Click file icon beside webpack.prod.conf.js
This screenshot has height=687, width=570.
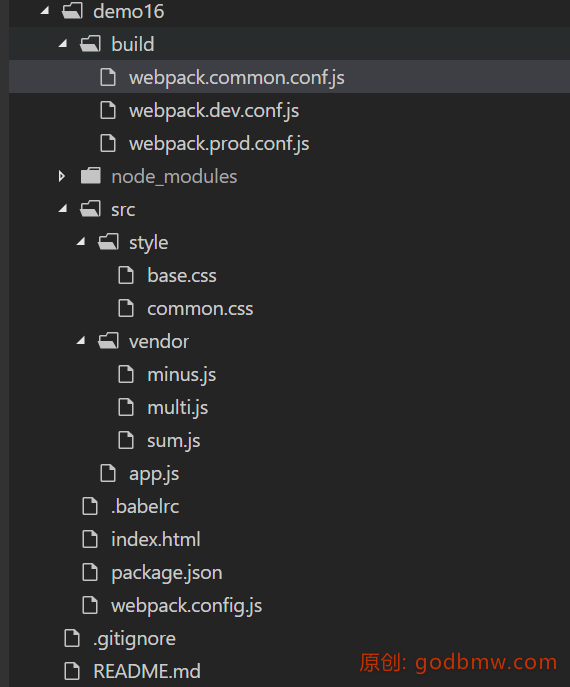[x=108, y=143]
